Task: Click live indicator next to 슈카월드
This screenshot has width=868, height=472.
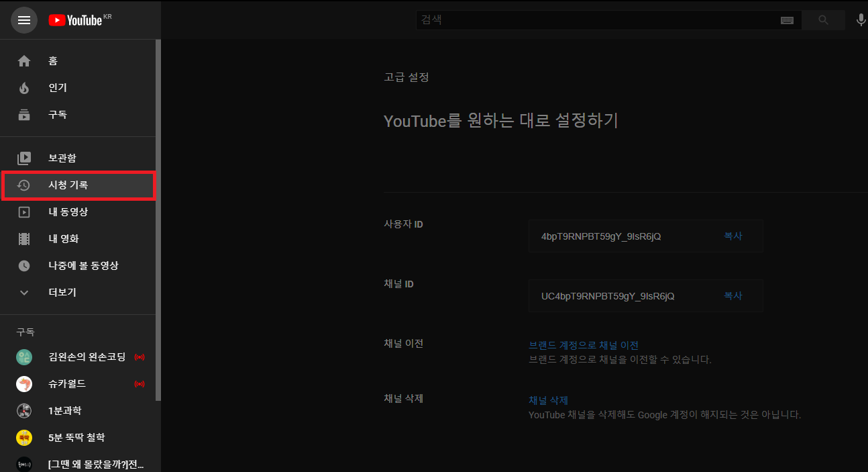Action: click(140, 384)
